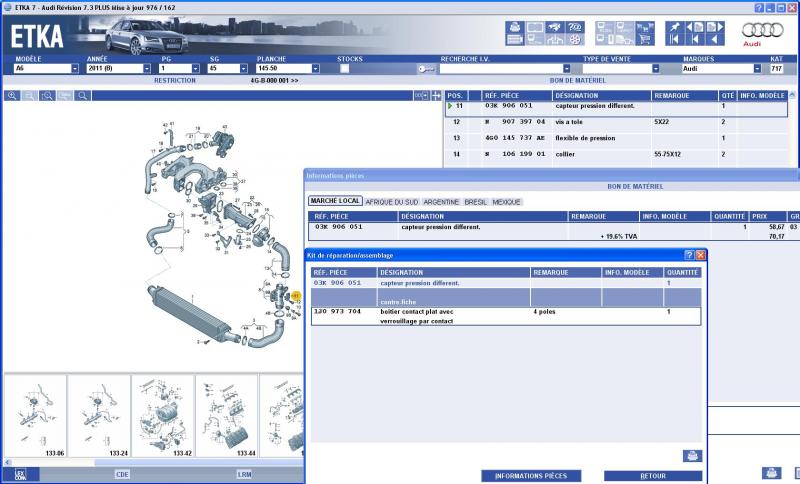The image size is (800, 484).
Task: Click price 58,67 in Informations pièces
Action: click(777, 227)
